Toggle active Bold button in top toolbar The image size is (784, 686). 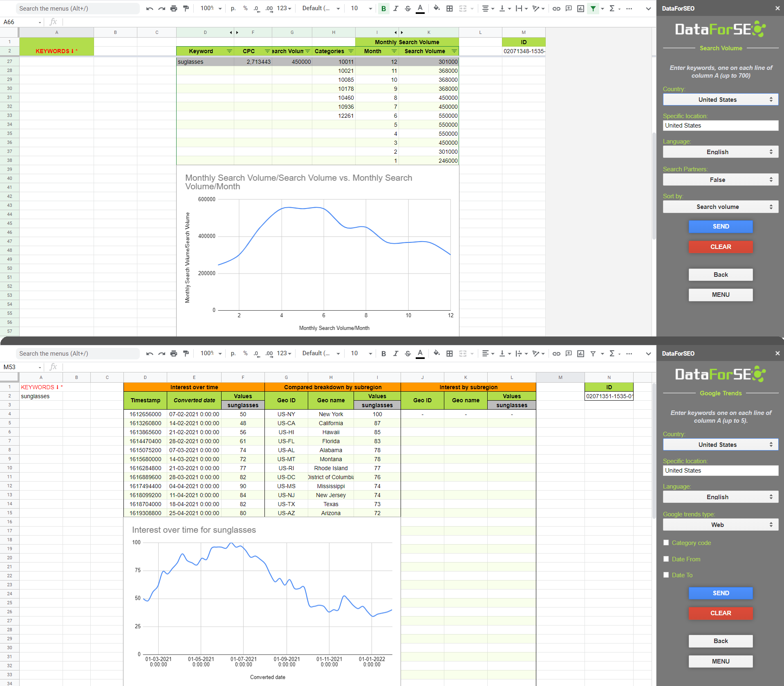click(383, 9)
